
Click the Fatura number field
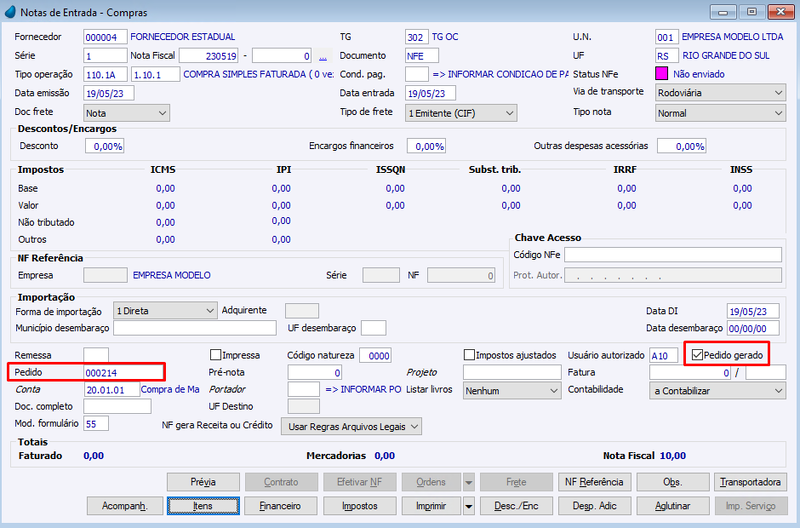(690, 372)
